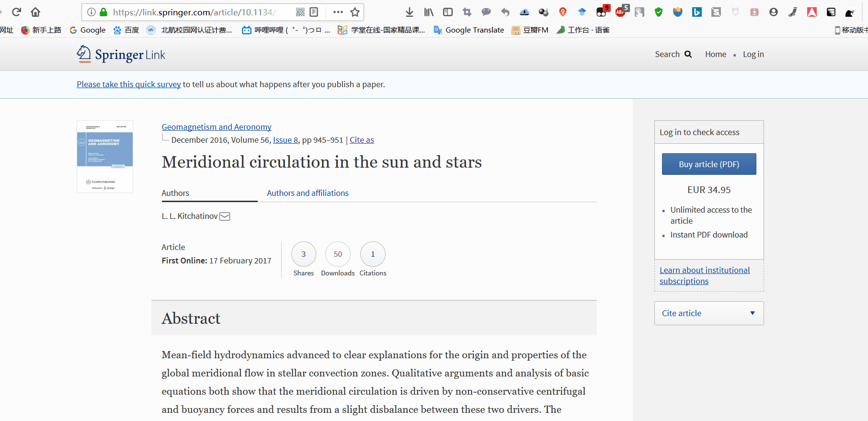Viewport: 868px width, 421px height.
Task: Switch to Authors and affiliations tab
Action: [308, 193]
